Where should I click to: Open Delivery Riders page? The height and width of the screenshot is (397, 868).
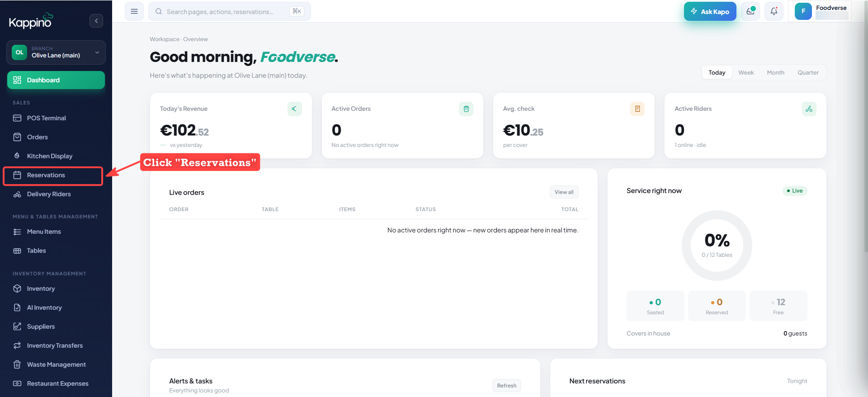pos(56,194)
